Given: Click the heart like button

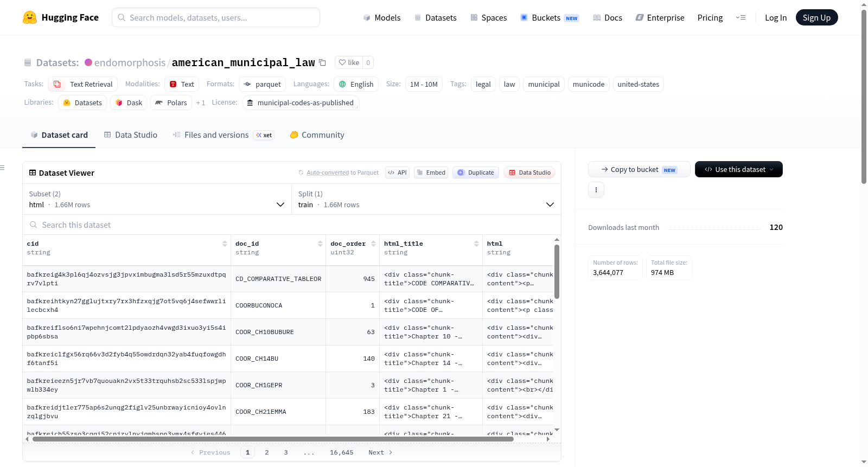Looking at the screenshot, I should 349,62.
